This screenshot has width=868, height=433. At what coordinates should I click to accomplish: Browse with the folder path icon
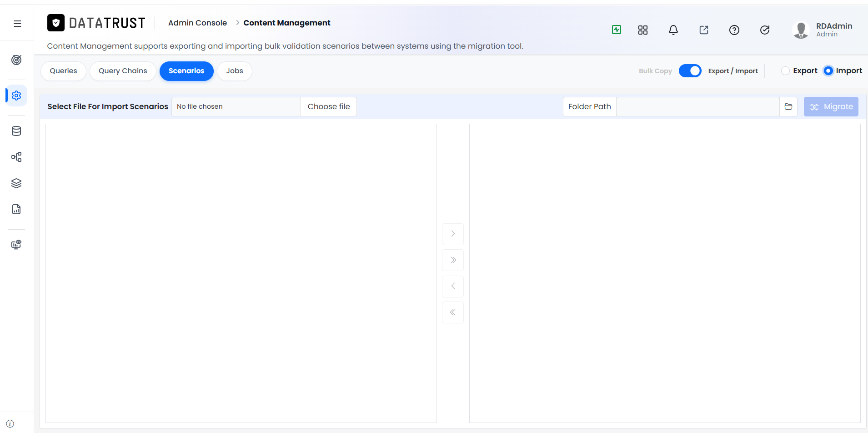pos(788,106)
